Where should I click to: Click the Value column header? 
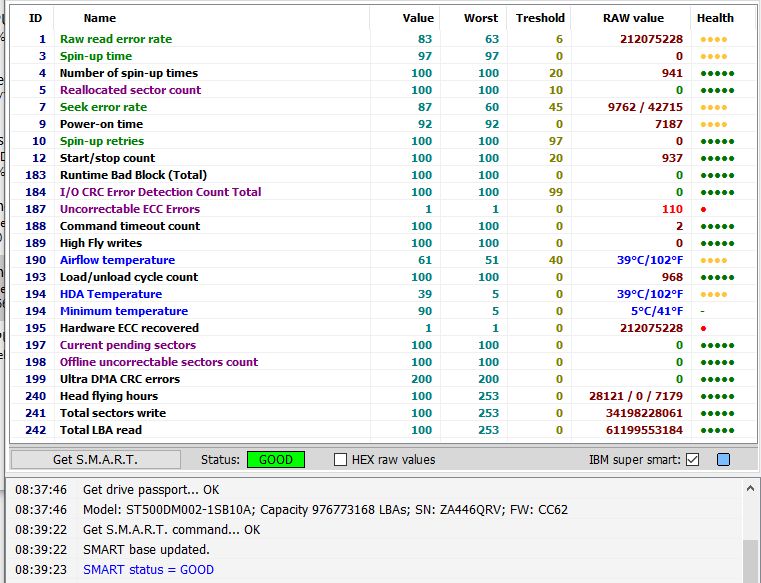[x=418, y=18]
